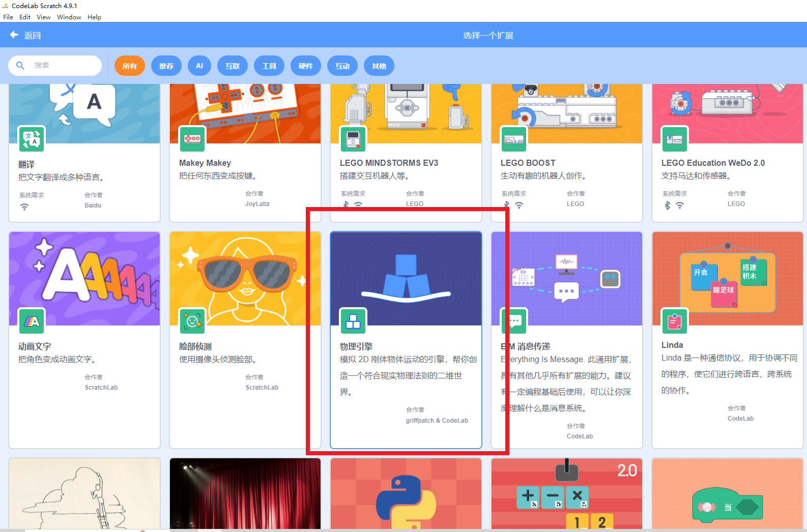
Task: Click the LEGO BOOST extension icon
Action: [x=514, y=139]
